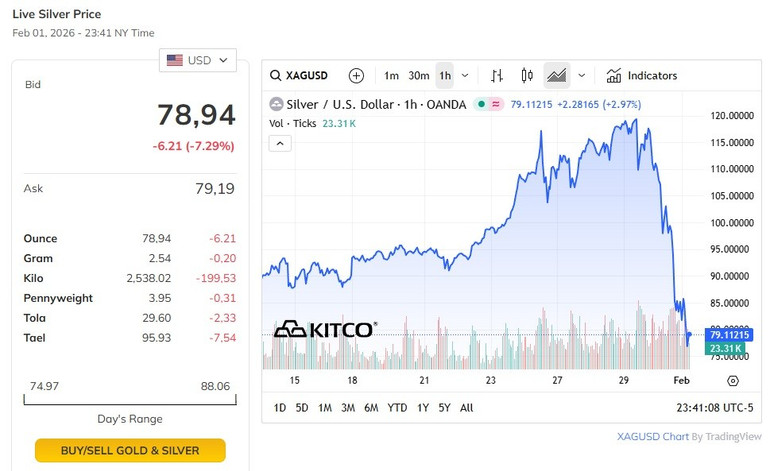Image resolution: width=770 pixels, height=471 pixels.
Task: Click the BUY/SELL GOLD & SILVER button
Action: (x=130, y=450)
